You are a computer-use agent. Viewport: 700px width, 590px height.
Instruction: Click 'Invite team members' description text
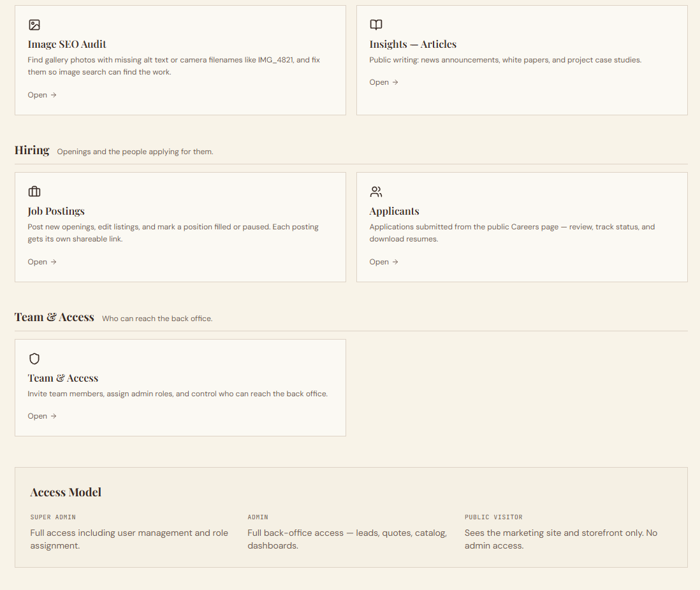[x=178, y=394]
